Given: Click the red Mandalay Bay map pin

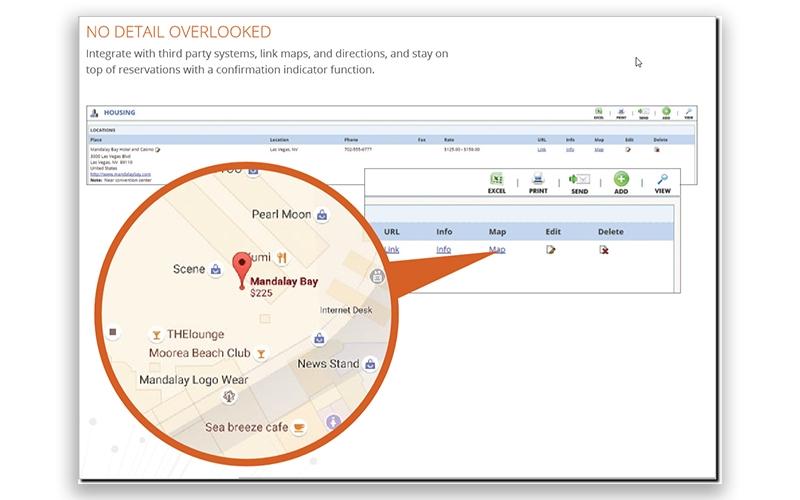Looking at the screenshot, I should coord(242,270).
